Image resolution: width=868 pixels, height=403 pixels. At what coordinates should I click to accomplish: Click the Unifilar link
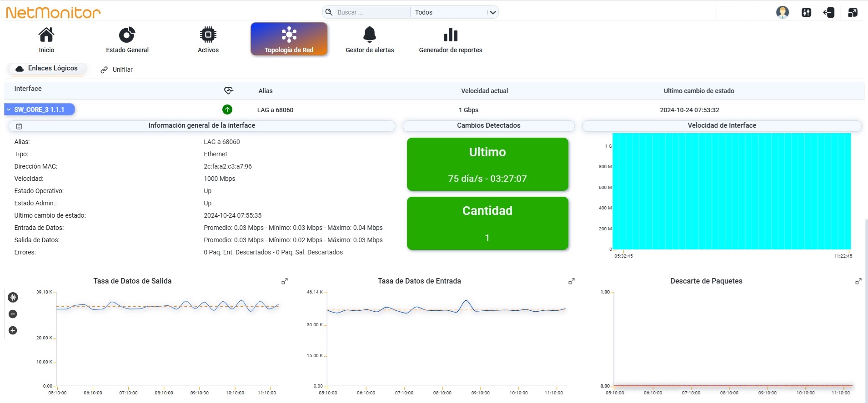[x=117, y=70]
